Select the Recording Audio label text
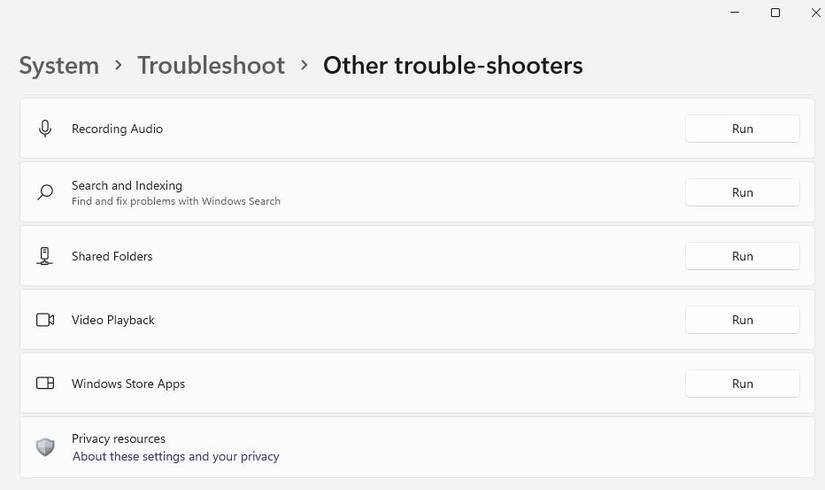This screenshot has height=490, width=825. [117, 129]
